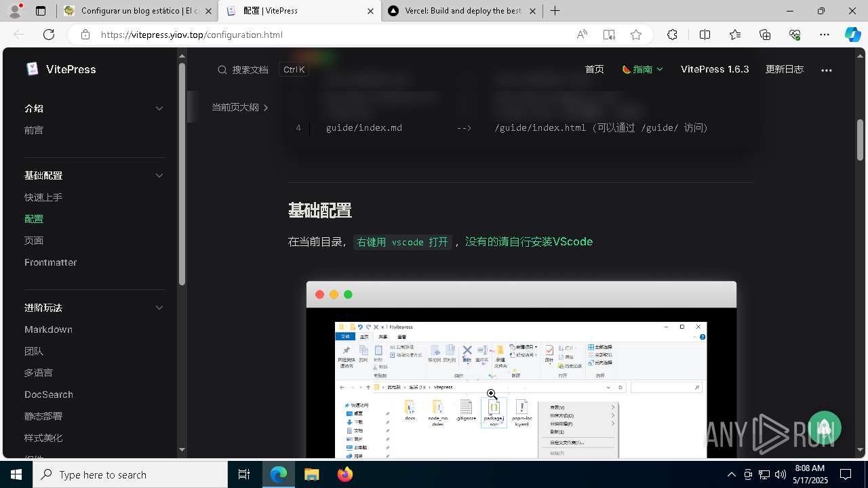Viewport: 868px width, 488px height.
Task: View site information lock icon
Action: (x=85, y=35)
